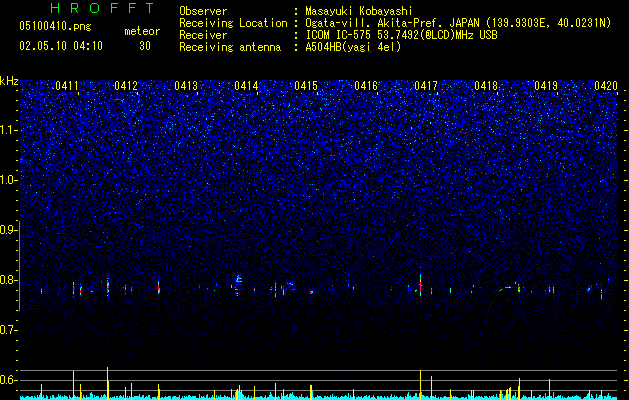
Task: Click the meteor count 30
Action: 145,46
